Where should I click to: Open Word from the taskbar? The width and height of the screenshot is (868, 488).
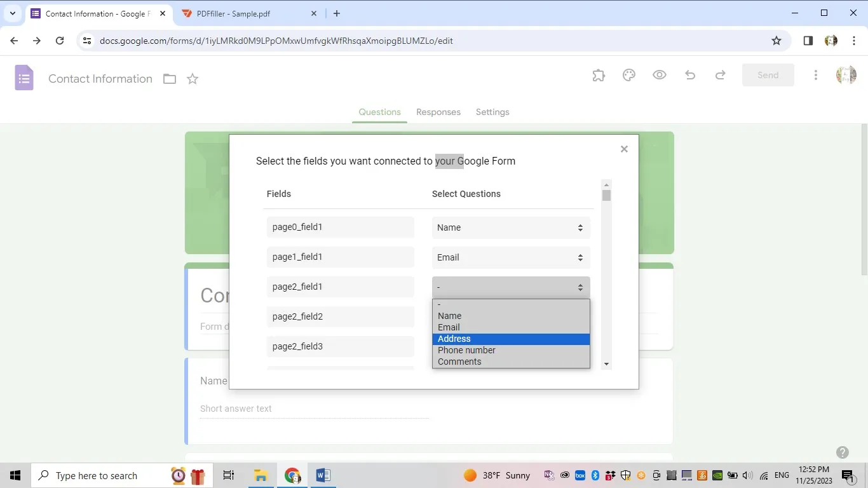[x=323, y=475]
